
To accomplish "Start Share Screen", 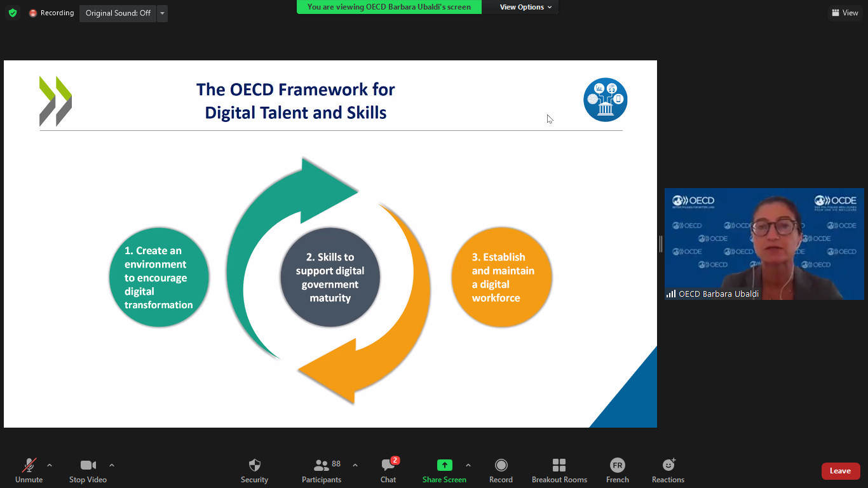I will (x=444, y=471).
